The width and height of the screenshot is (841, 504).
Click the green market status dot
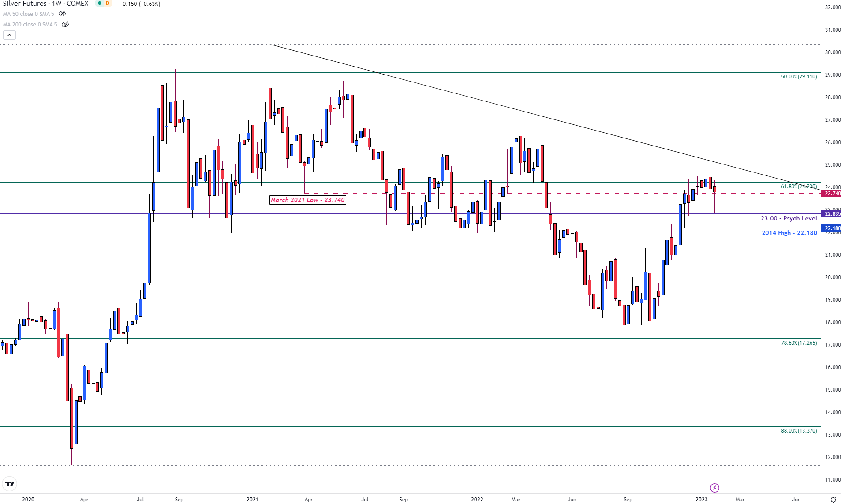[100, 4]
